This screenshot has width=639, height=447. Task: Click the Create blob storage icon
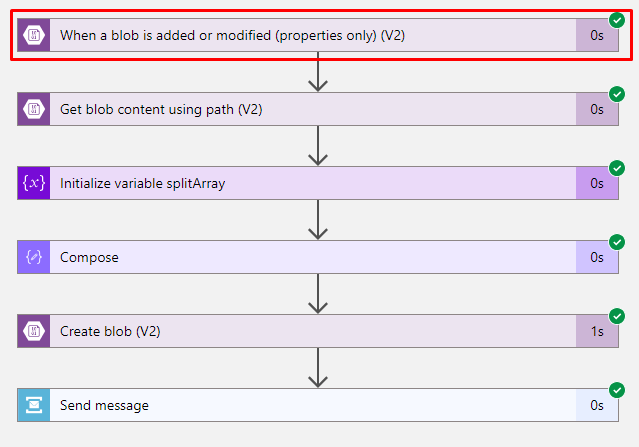tap(34, 331)
